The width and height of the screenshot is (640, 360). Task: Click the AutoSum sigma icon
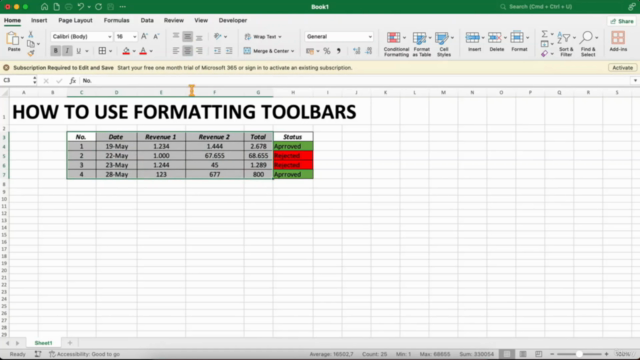(544, 34)
